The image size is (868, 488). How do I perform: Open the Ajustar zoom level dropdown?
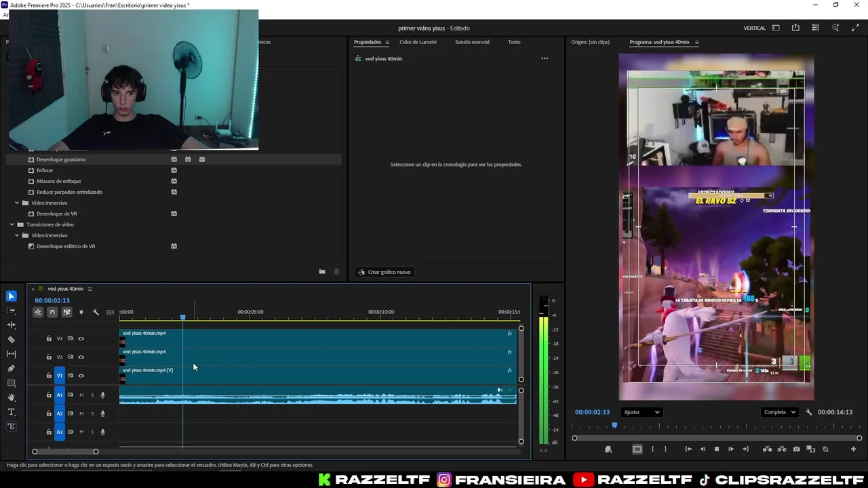(641, 412)
